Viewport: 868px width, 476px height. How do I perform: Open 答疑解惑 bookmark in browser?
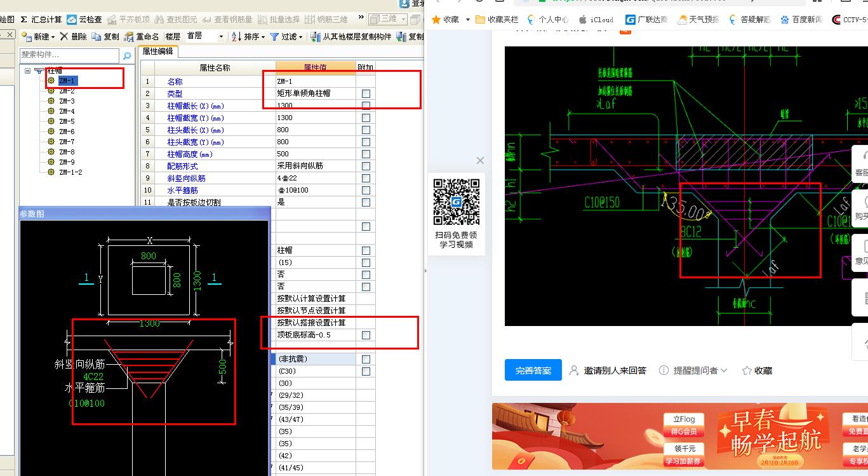point(749,20)
